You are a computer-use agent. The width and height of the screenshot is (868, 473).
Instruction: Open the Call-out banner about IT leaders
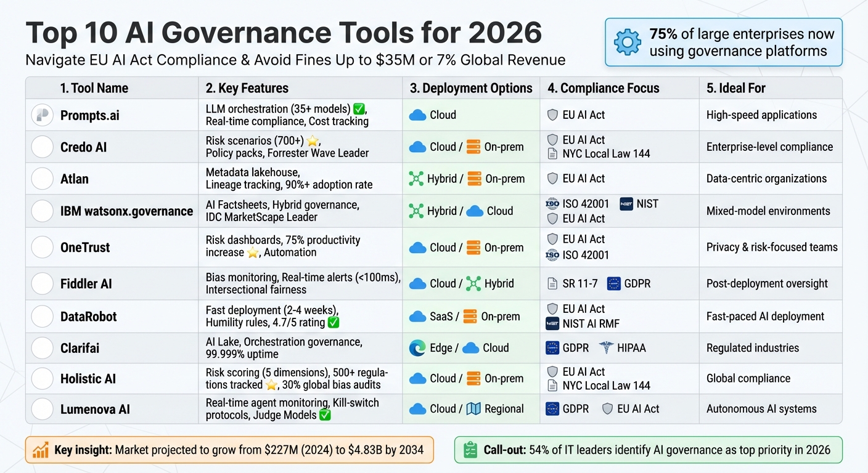click(648, 450)
